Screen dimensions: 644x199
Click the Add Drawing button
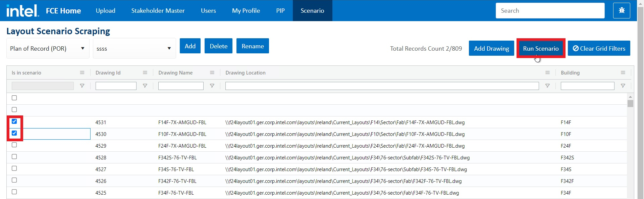pyautogui.click(x=491, y=48)
